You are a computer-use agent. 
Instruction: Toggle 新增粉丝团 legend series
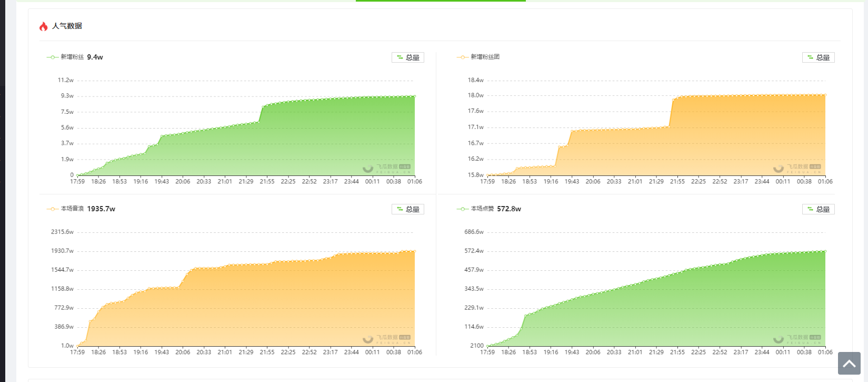click(478, 57)
